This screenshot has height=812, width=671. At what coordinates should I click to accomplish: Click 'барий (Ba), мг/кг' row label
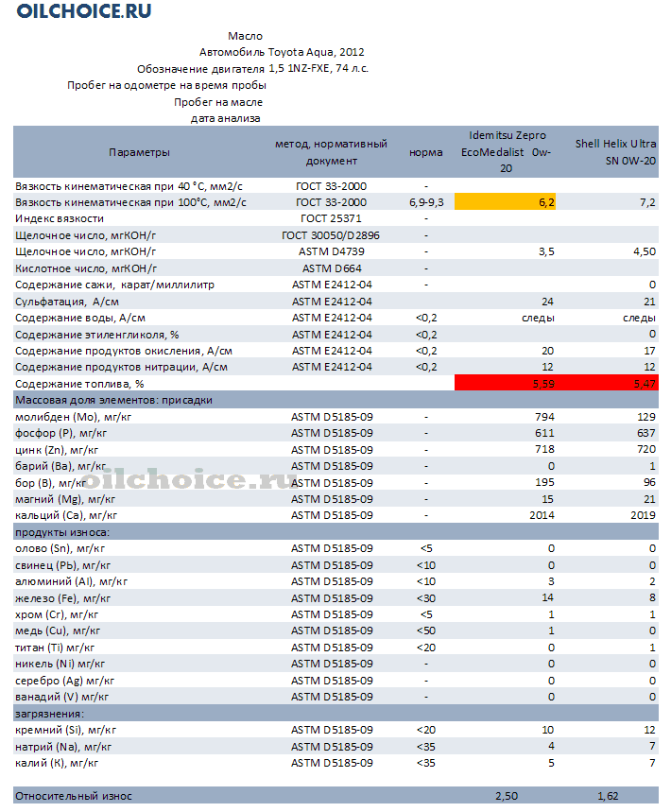pos(60,466)
